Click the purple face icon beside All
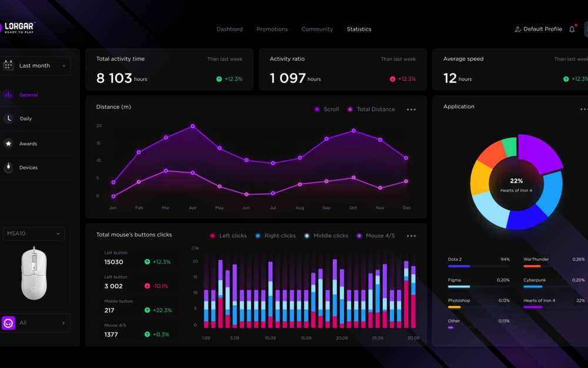The width and height of the screenshot is (588, 368). 8,323
